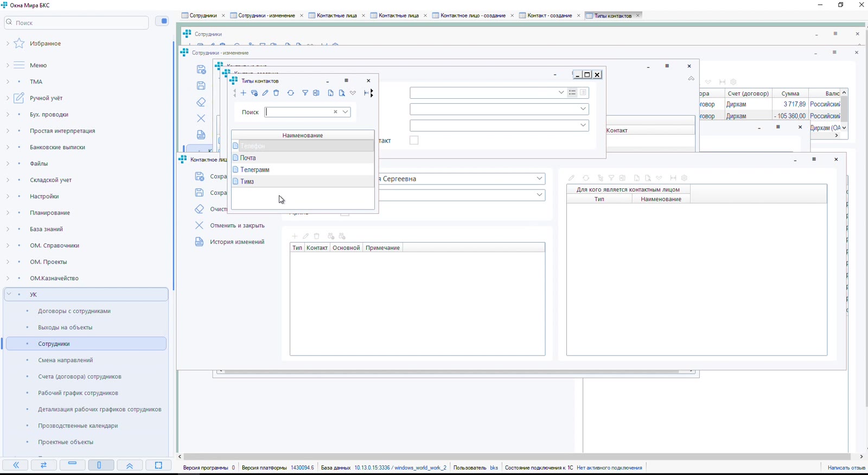Click the swap arrows button in sidebar footer
The height and width of the screenshot is (475, 868).
pyautogui.click(x=44, y=465)
